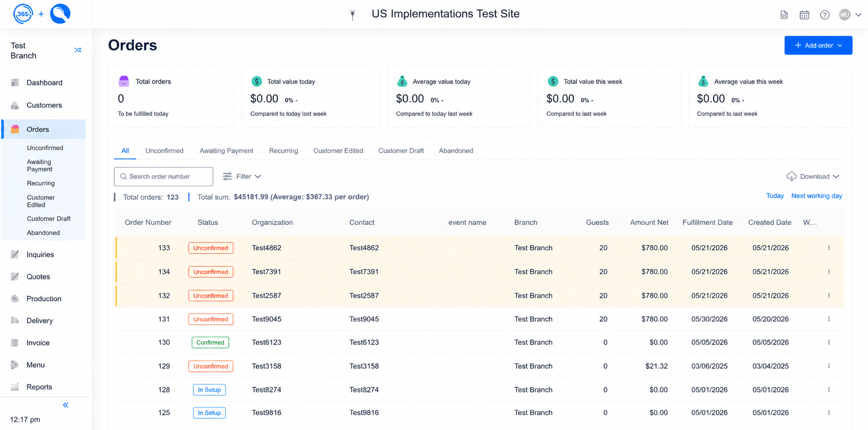
Task: Click the pin icon beside site title
Action: pyautogui.click(x=353, y=15)
